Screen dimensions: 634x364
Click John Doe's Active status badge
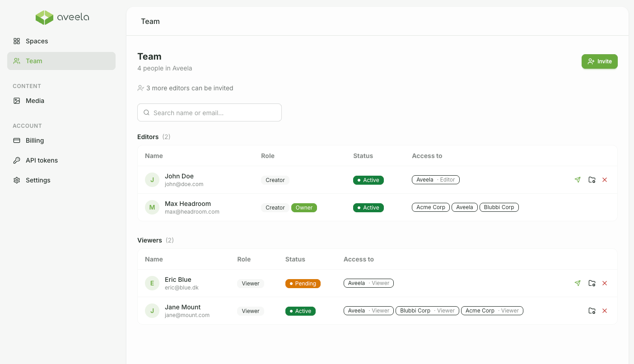[368, 180]
